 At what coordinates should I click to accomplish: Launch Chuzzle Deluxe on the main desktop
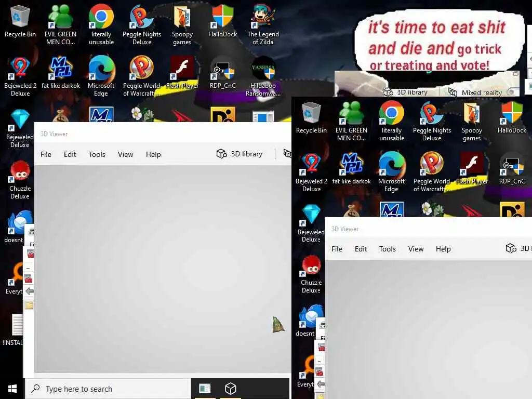(x=20, y=180)
